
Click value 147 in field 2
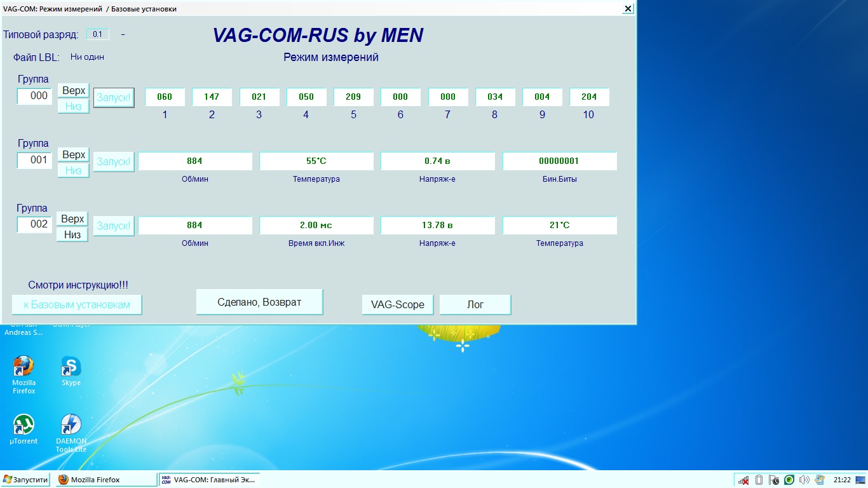(x=212, y=97)
